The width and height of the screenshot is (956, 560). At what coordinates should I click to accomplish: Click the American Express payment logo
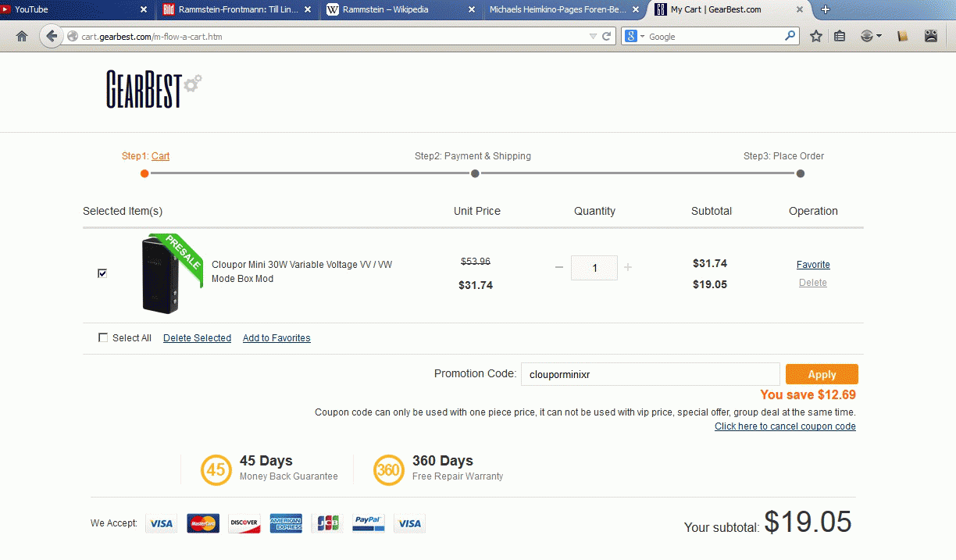pos(286,523)
